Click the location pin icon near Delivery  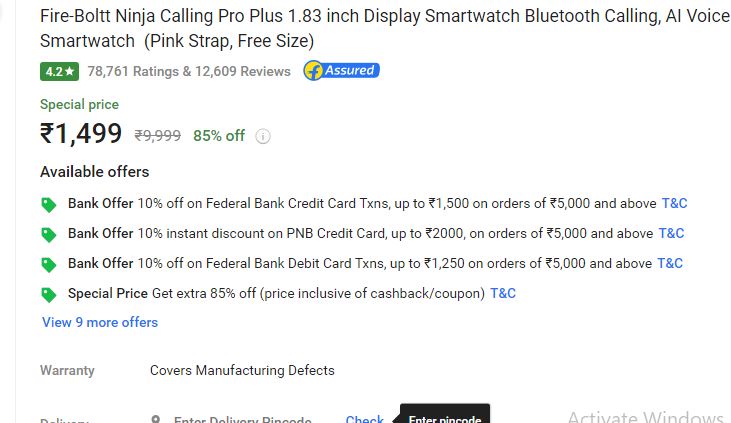point(156,419)
